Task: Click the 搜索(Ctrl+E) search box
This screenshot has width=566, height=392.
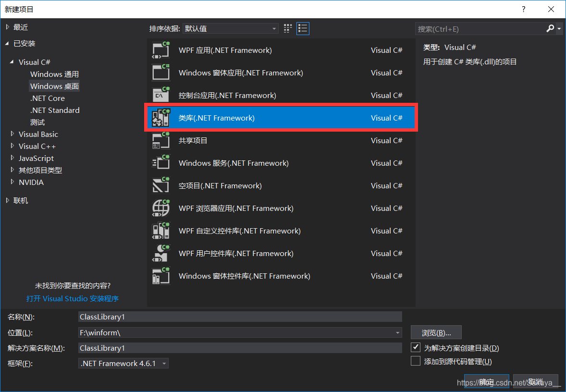Action: pos(480,29)
